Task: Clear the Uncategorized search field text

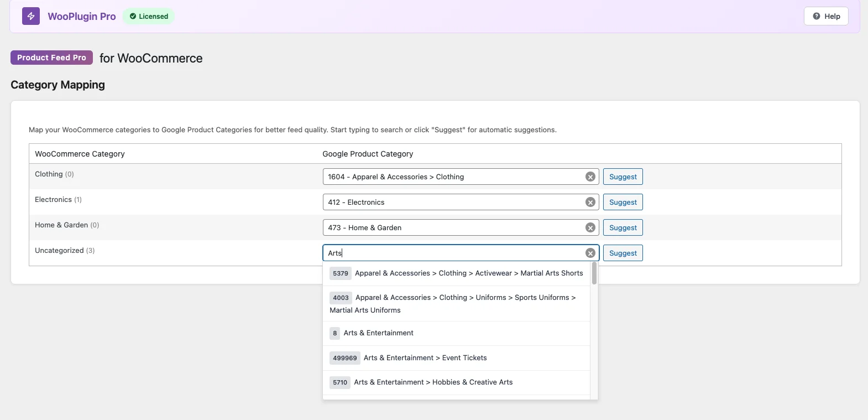Action: point(590,253)
